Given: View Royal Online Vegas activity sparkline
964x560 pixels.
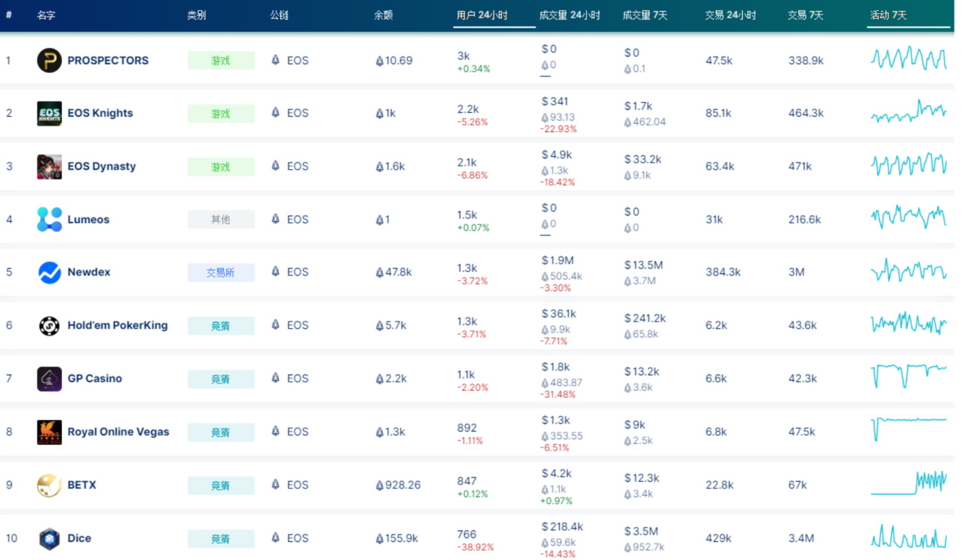Looking at the screenshot, I should pos(909,429).
